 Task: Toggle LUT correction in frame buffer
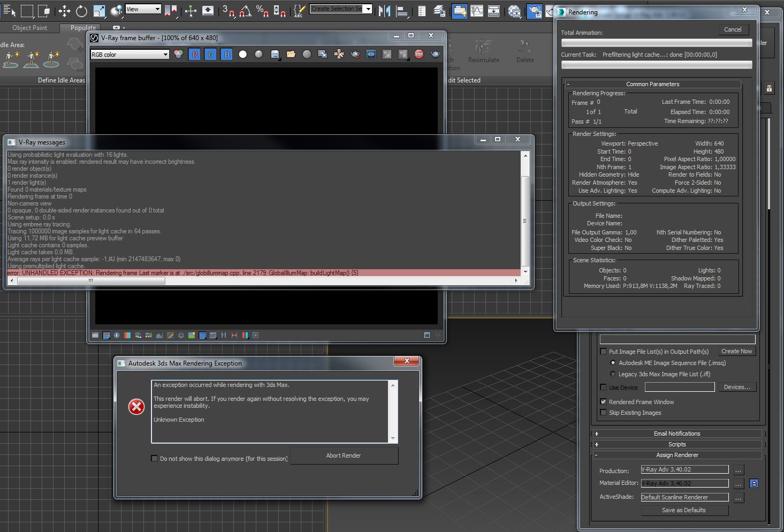[213, 335]
